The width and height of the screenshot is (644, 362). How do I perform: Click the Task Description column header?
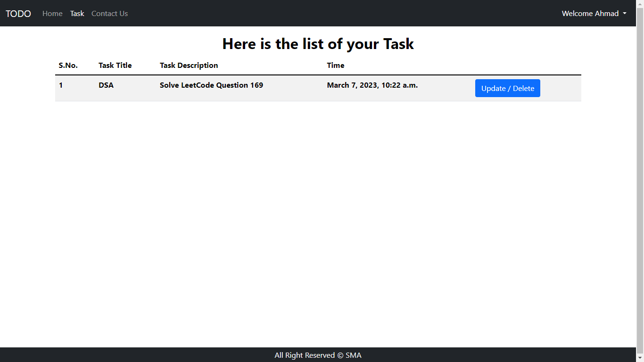coord(189,66)
